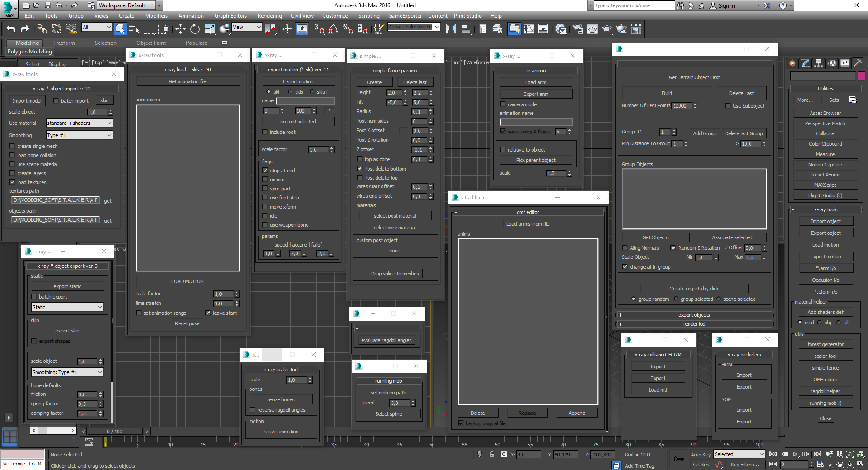Click the Selection Lock toggle icon
This screenshot has height=470, width=868.
pos(491,455)
